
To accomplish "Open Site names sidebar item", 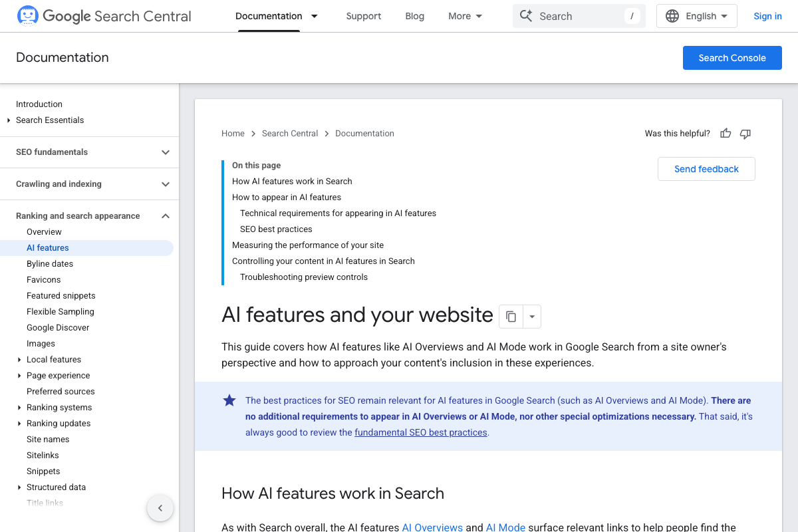I will [x=48, y=440].
